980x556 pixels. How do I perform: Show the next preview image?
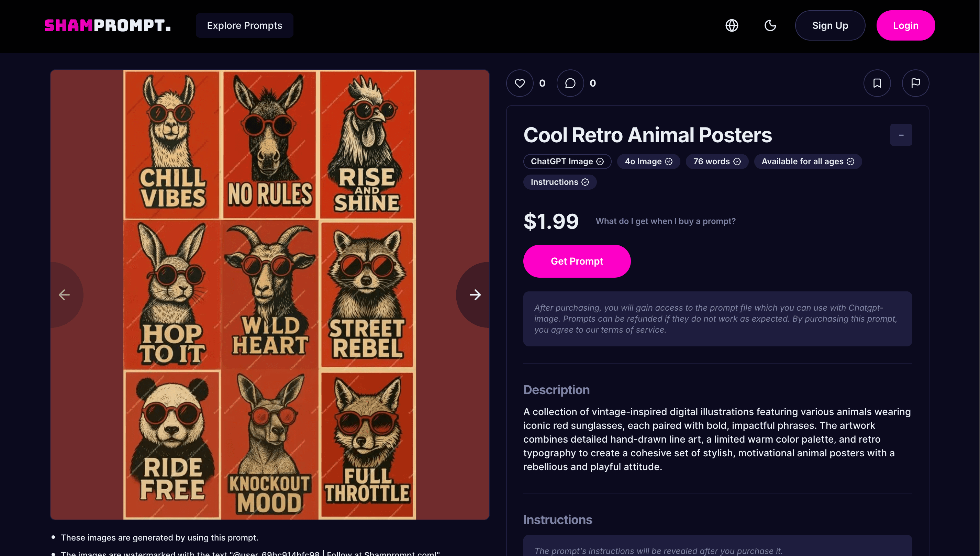click(x=475, y=295)
